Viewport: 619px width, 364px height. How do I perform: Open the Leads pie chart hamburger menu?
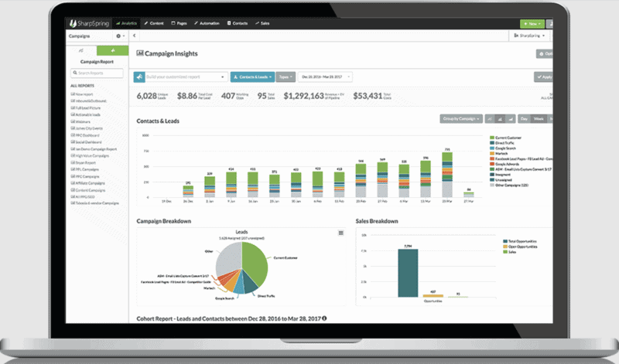(340, 233)
